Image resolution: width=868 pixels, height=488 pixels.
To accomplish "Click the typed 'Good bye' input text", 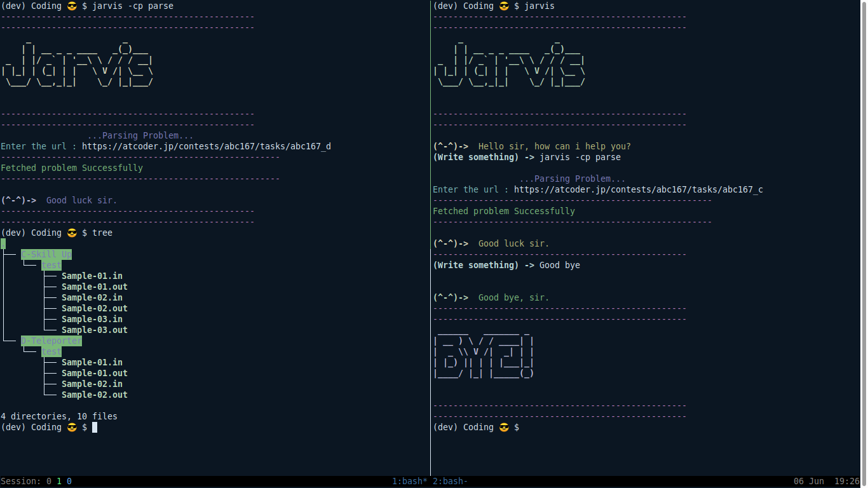I will pyautogui.click(x=560, y=265).
